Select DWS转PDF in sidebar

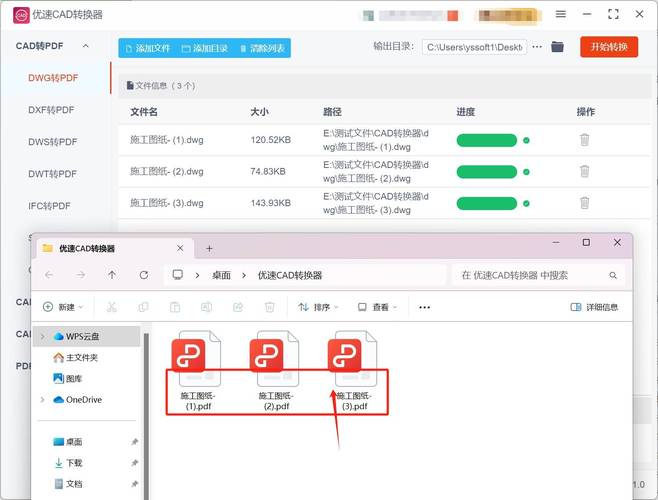(52, 142)
